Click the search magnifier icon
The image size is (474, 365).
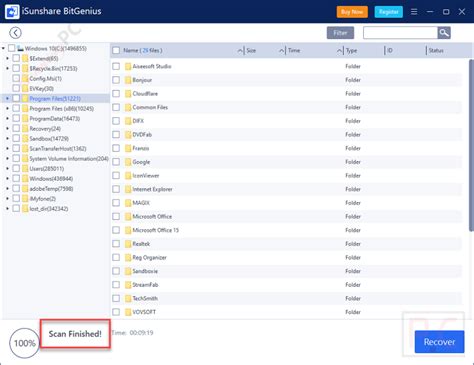click(444, 33)
